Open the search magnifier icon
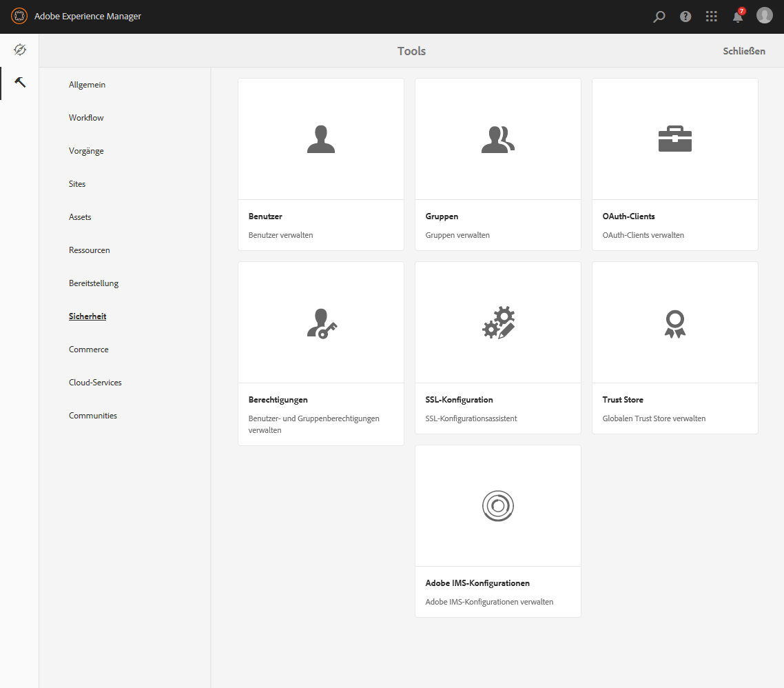 pos(659,17)
